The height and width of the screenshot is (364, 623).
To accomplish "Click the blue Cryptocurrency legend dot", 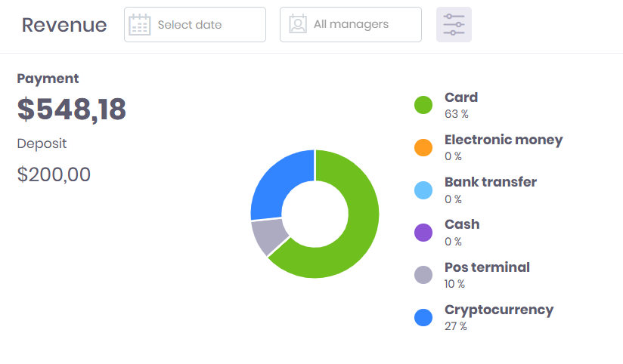I will click(x=423, y=317).
